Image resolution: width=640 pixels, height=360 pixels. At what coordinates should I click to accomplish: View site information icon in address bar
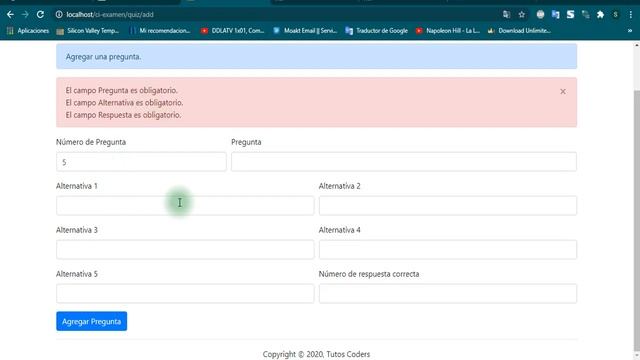coord(59,15)
